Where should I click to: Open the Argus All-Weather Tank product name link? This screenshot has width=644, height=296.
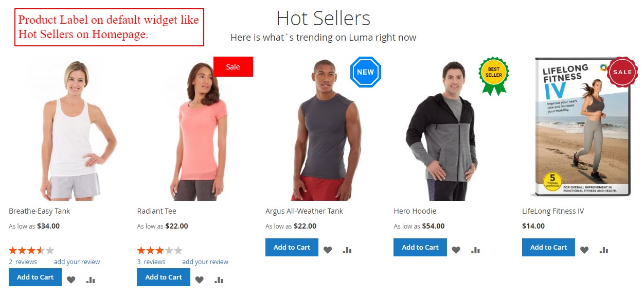tap(304, 211)
